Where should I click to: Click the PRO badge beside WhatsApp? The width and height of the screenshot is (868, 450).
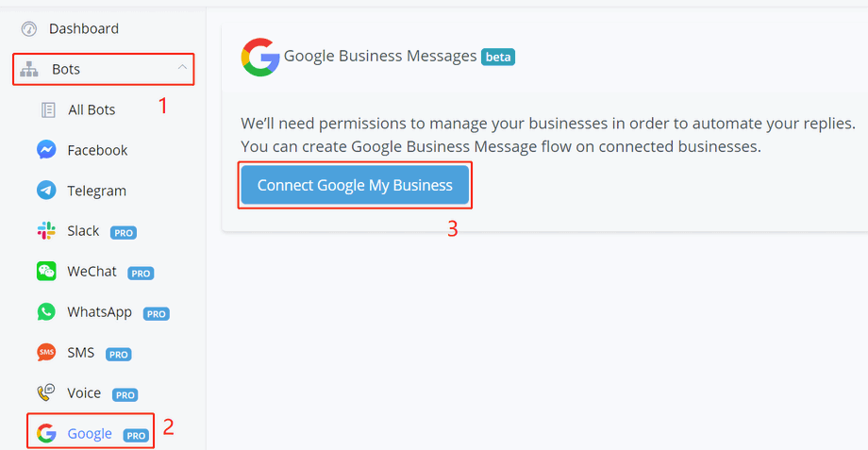pos(157,313)
